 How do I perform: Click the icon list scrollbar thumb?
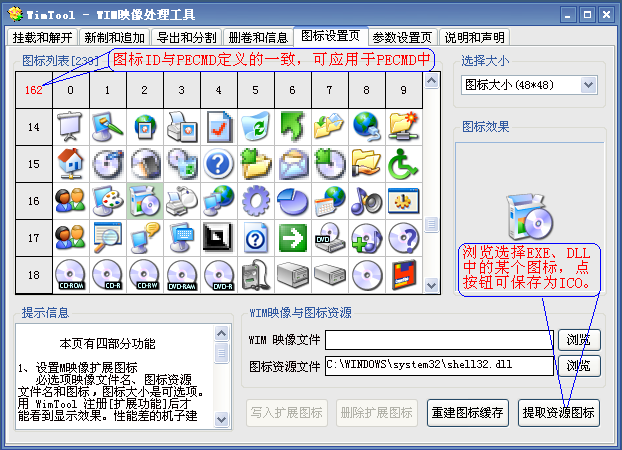tap(431, 225)
